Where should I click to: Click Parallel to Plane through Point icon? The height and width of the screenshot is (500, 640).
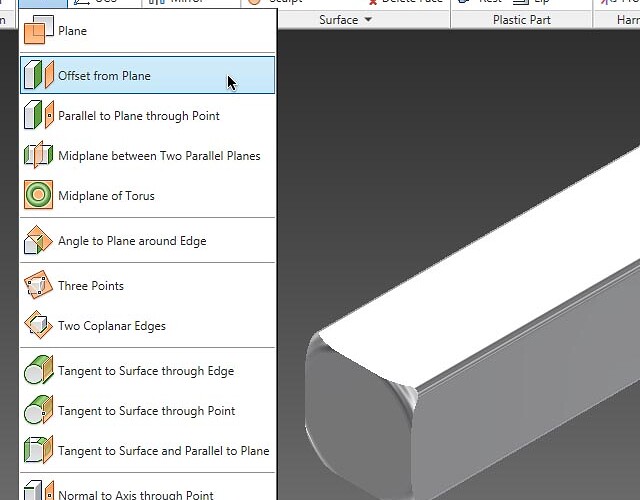pos(39,115)
